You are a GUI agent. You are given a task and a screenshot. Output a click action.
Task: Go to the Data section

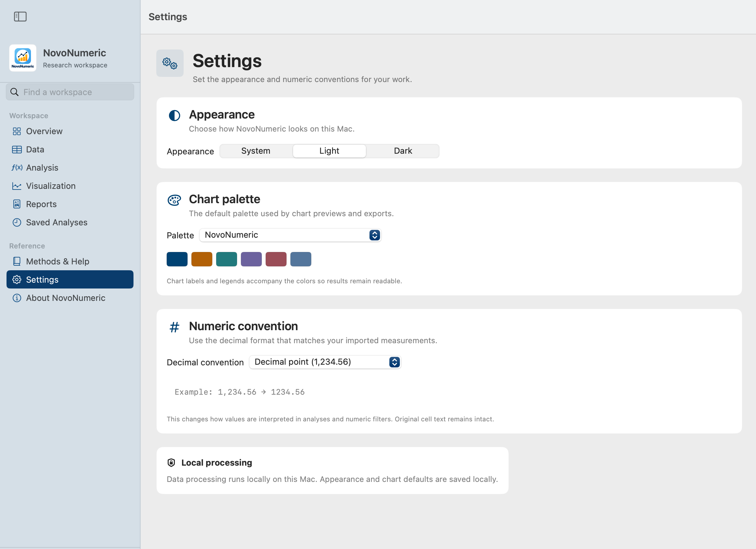pyautogui.click(x=70, y=150)
